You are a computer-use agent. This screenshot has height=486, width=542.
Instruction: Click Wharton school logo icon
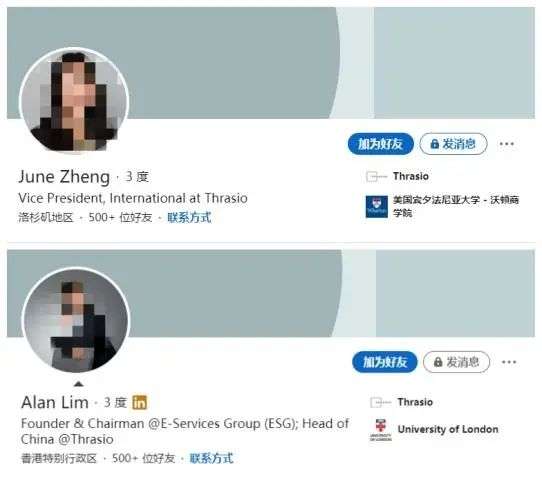(x=377, y=206)
